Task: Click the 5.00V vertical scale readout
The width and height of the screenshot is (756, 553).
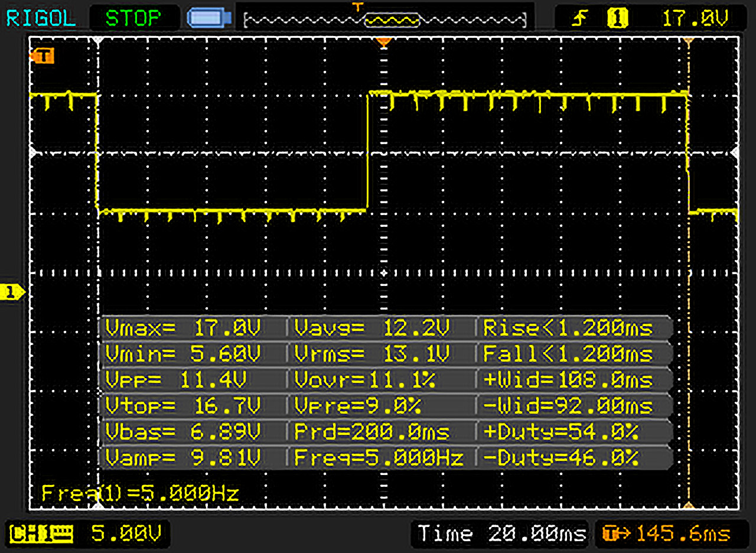Action: point(125,534)
